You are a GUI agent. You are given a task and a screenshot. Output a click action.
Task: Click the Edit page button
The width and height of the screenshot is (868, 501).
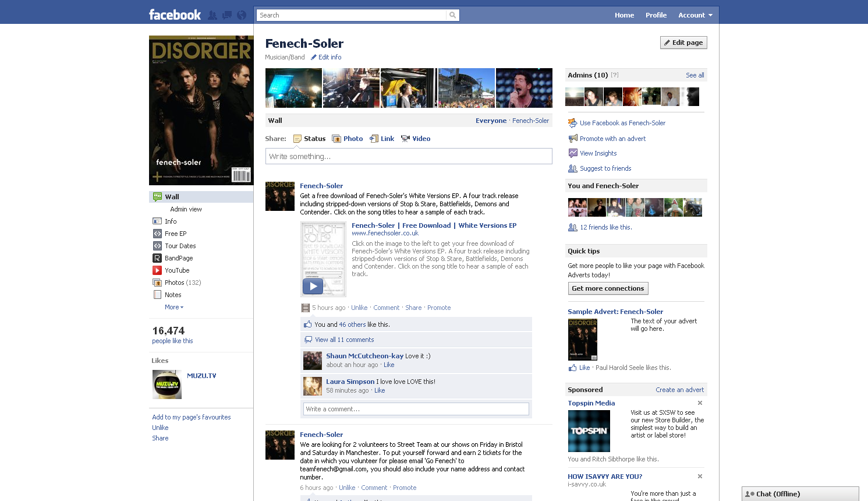click(683, 43)
